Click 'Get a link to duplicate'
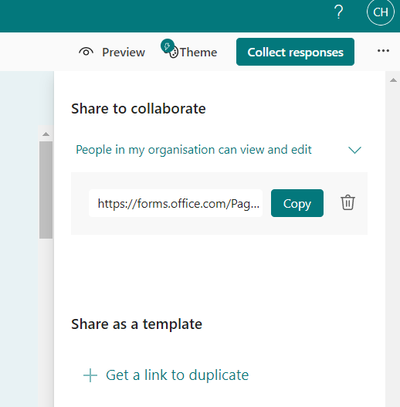 click(x=177, y=375)
